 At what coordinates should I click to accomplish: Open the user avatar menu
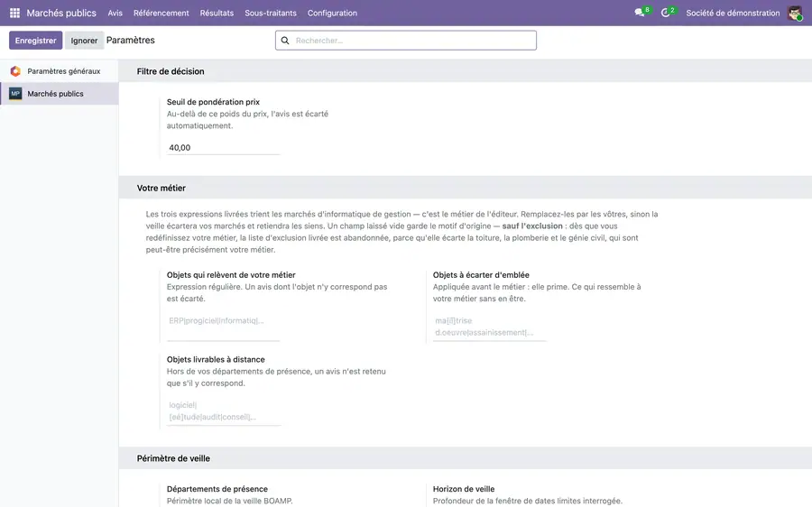[794, 13]
